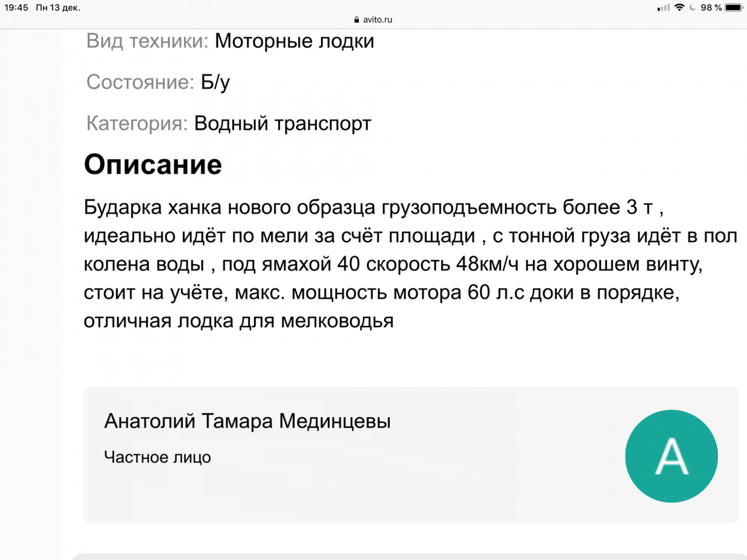Tap the 98 % battery percentage
The height and width of the screenshot is (560, 747).
point(711,8)
